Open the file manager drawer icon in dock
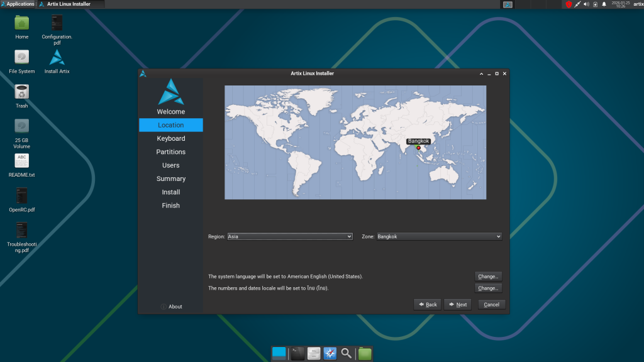This screenshot has width=644, height=362. coord(314,354)
